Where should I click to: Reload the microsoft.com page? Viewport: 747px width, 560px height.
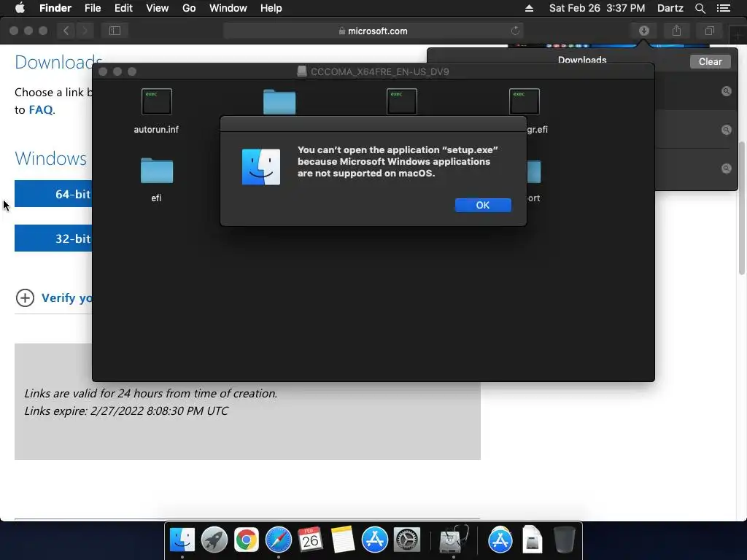(x=515, y=31)
